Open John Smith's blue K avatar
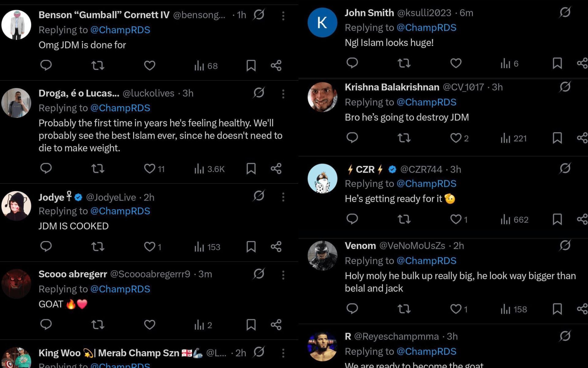Viewport: 588px width, 368px height. [322, 23]
